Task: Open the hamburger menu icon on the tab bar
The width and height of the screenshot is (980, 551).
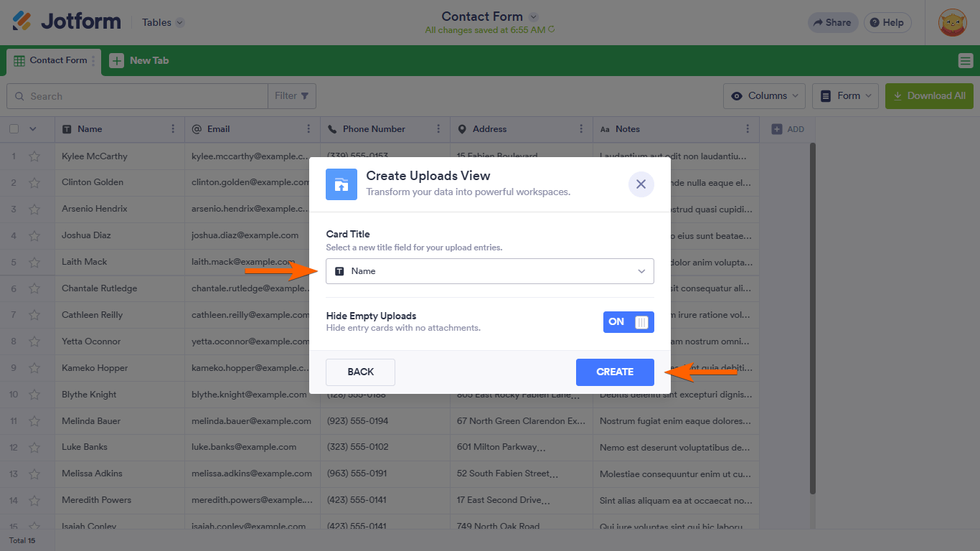Action: coord(965,61)
